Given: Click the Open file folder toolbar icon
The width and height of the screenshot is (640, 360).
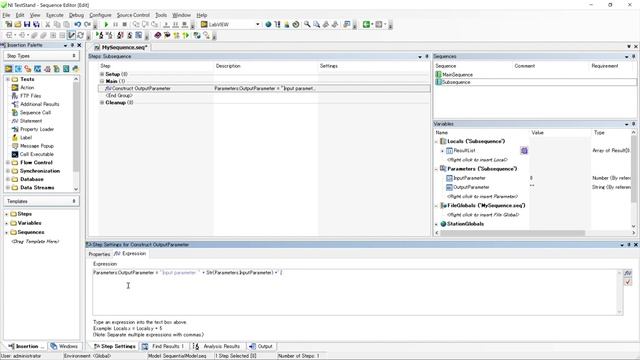Looking at the screenshot, I should pyautogui.click(x=18, y=24).
